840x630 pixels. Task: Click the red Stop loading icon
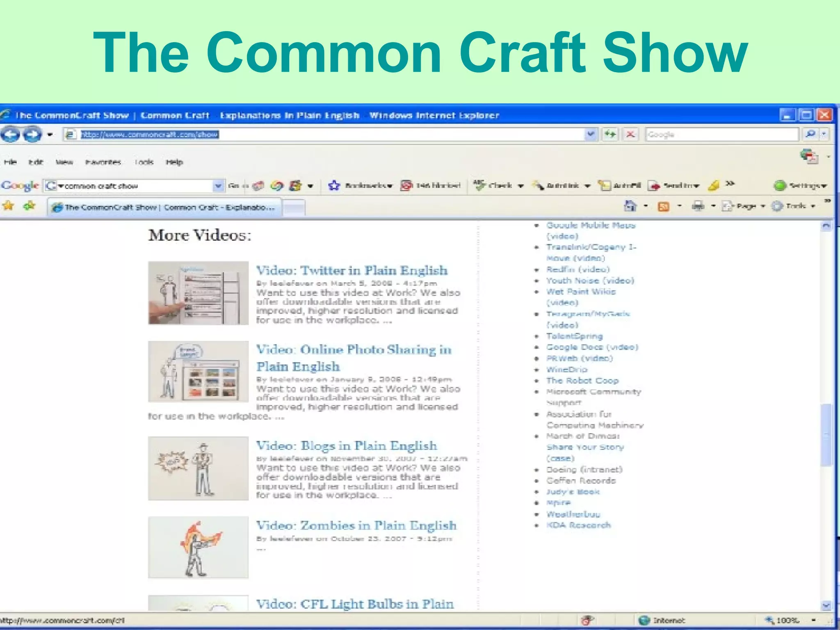click(x=631, y=135)
